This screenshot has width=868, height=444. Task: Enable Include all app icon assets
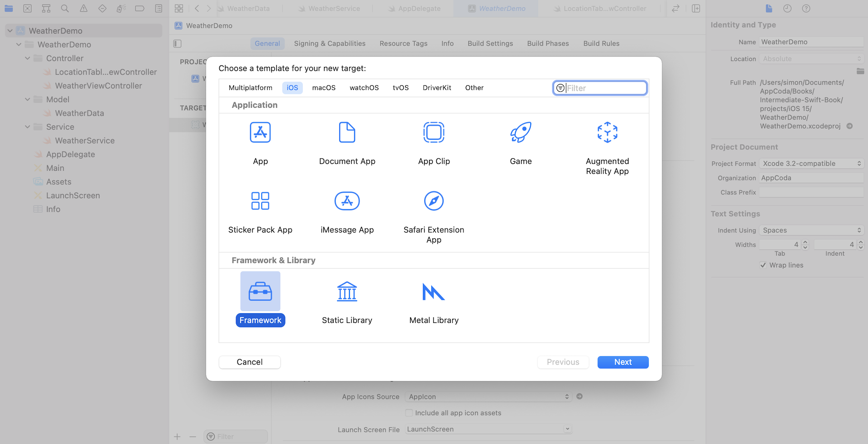tap(409, 413)
